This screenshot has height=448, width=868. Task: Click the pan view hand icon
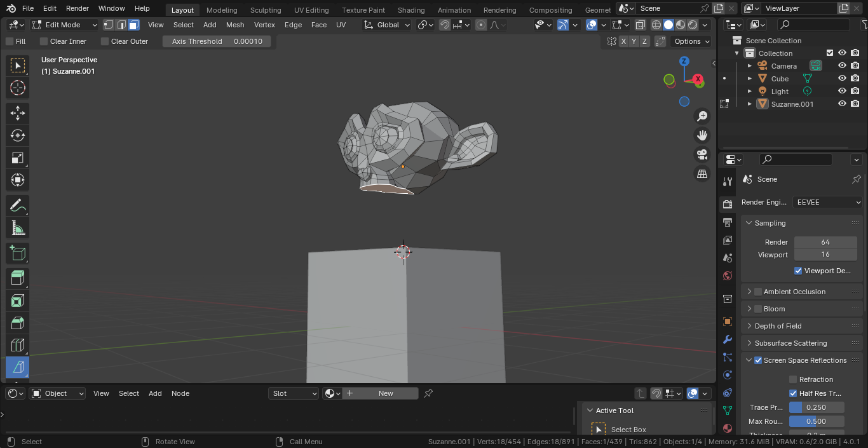tap(702, 135)
